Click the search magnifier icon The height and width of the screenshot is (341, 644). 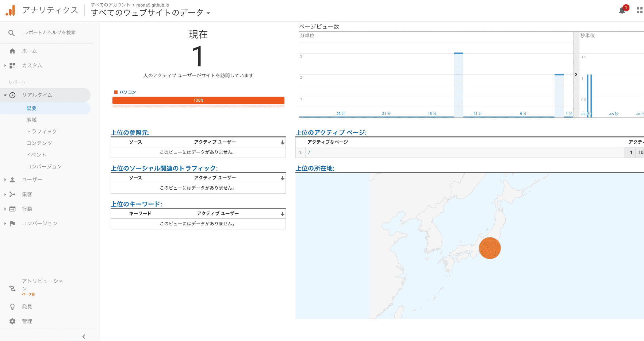[12, 33]
